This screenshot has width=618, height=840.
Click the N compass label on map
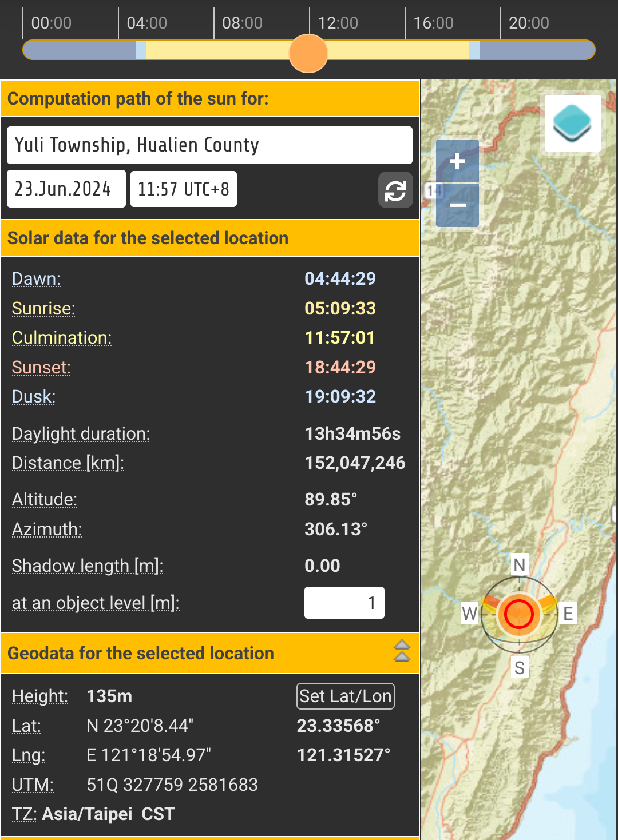point(519,565)
